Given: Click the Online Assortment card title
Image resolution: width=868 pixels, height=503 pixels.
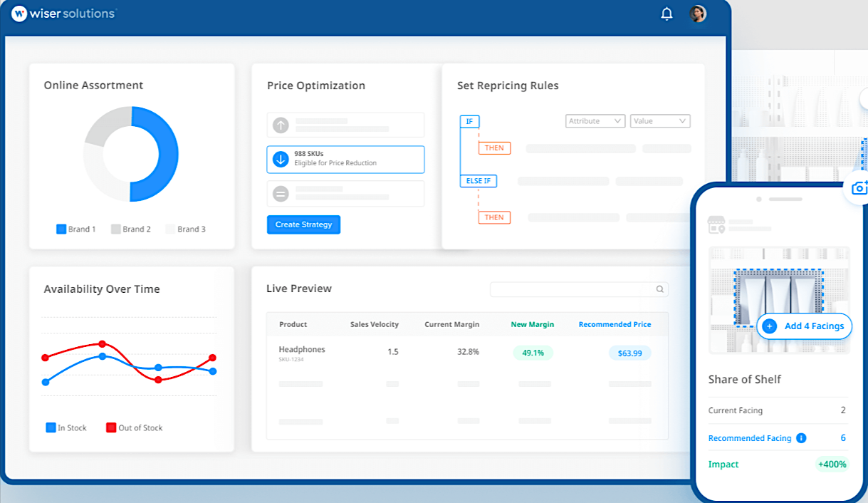Looking at the screenshot, I should pyautogui.click(x=93, y=85).
